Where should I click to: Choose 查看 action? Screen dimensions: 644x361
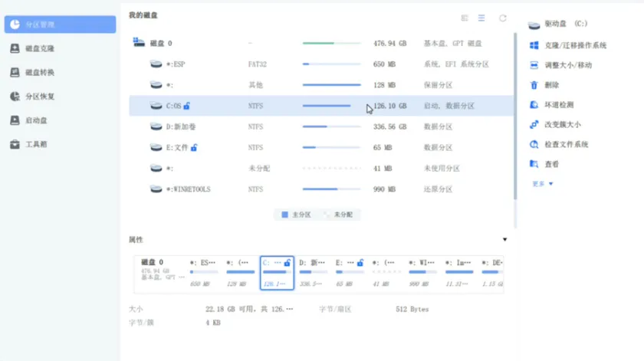click(x=551, y=164)
